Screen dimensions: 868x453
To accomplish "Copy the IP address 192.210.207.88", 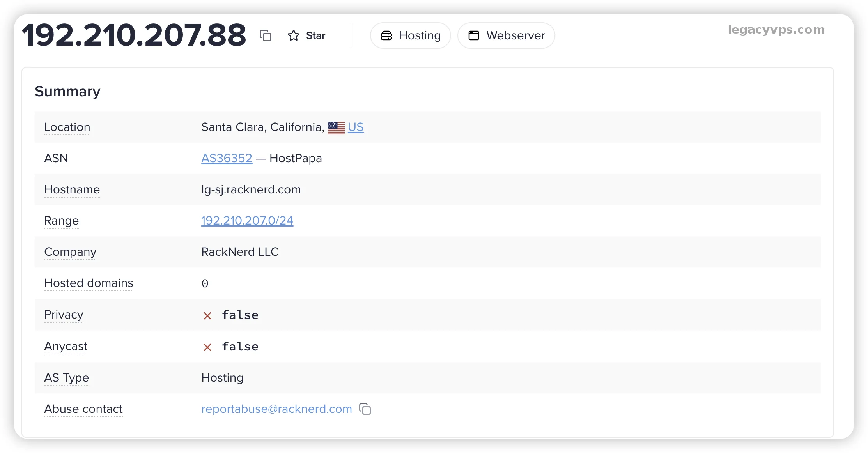I will click(x=266, y=35).
